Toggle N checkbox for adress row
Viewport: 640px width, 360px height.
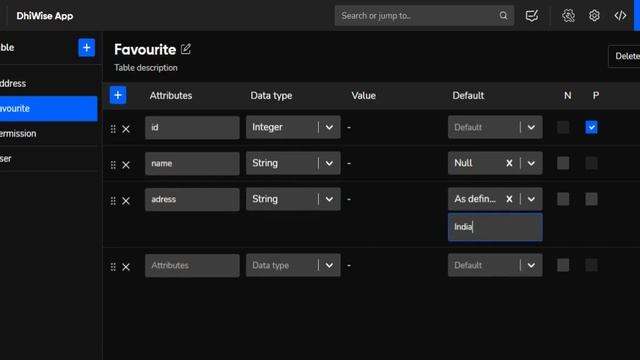(563, 199)
